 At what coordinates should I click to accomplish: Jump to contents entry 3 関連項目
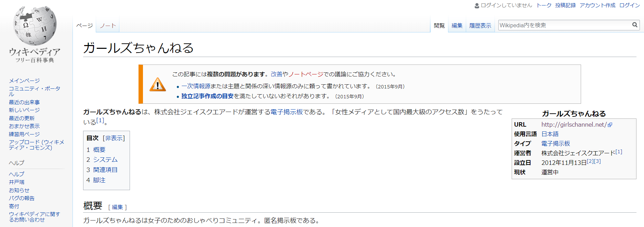pos(102,170)
